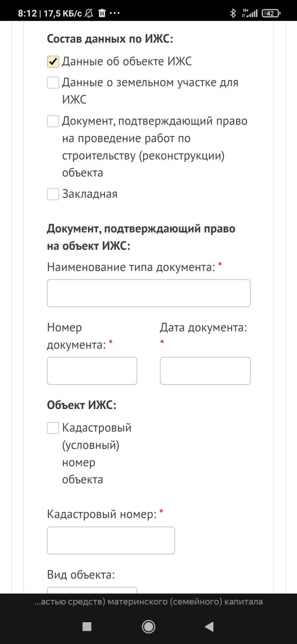297x644 pixels.
Task: Focus "Наименование типа документа" input field
Action: [148, 293]
